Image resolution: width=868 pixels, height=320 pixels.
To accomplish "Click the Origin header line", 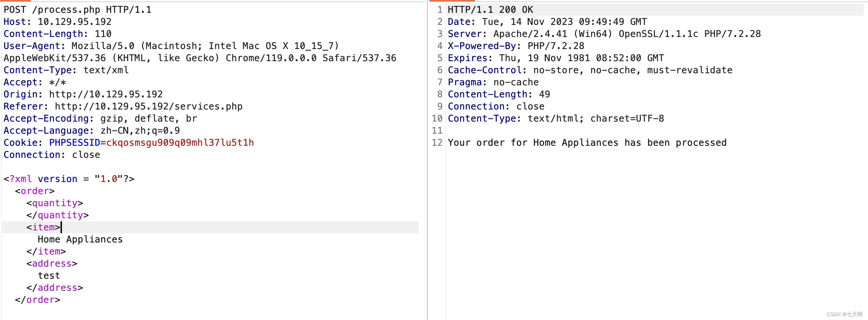I will coord(83,94).
